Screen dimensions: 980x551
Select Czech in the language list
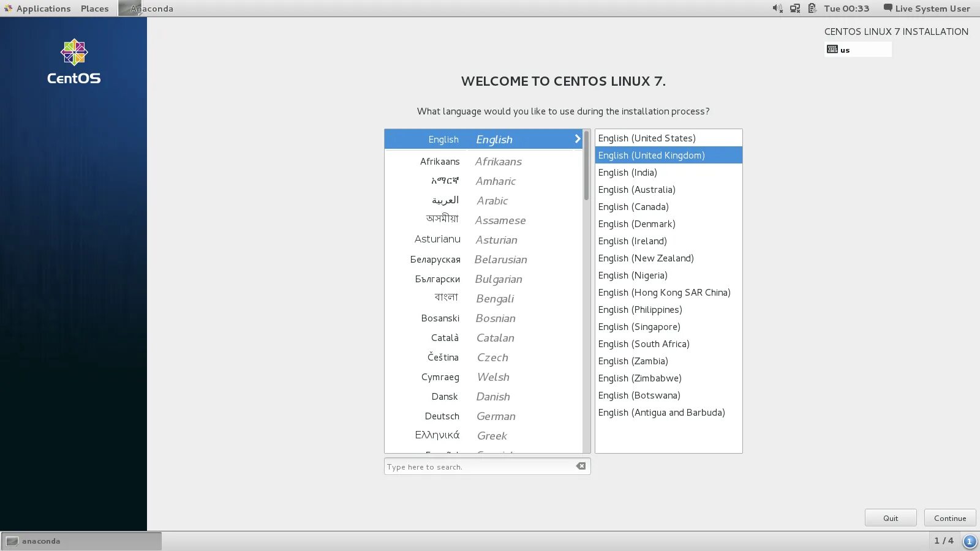pyautogui.click(x=483, y=358)
